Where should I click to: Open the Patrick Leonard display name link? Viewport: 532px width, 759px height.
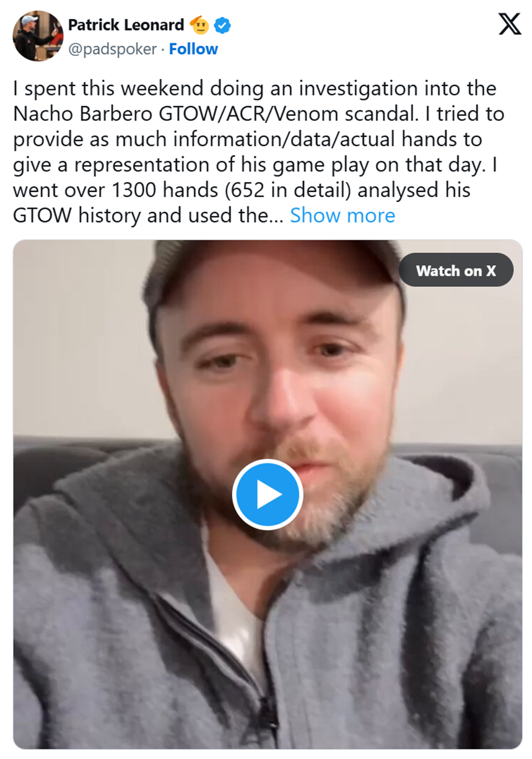[126, 25]
